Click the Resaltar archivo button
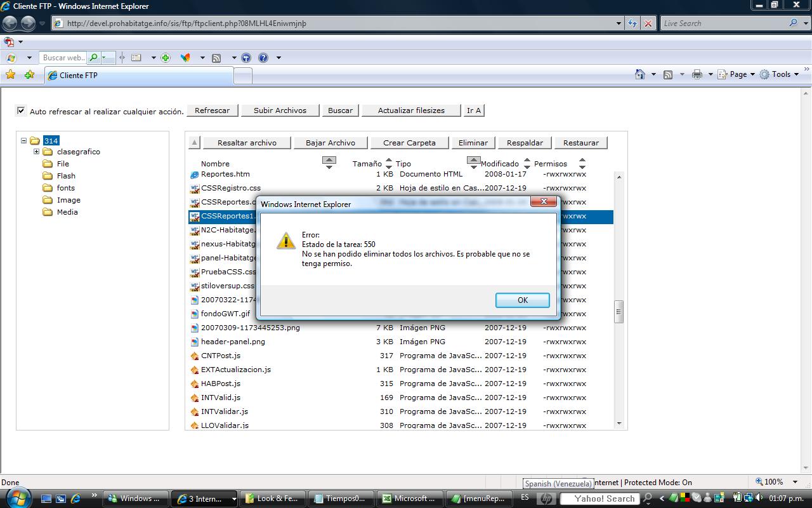Screen dimensions: 812x508 click(x=247, y=143)
